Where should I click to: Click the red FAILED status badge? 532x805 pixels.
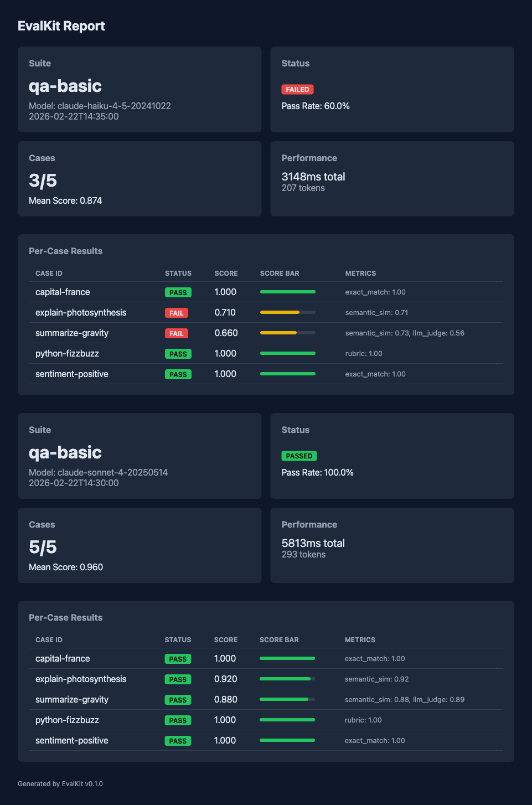(x=297, y=90)
